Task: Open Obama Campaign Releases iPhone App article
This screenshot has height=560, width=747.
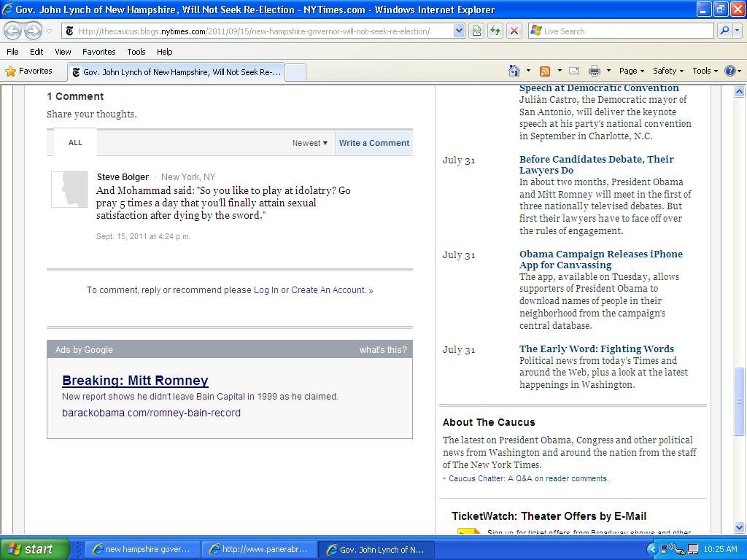Action: click(601, 260)
